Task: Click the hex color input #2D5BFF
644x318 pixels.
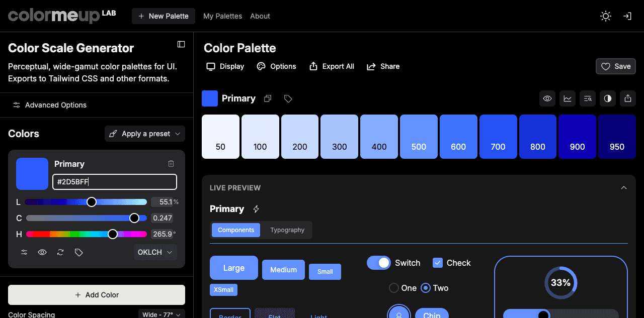Action: tap(115, 182)
